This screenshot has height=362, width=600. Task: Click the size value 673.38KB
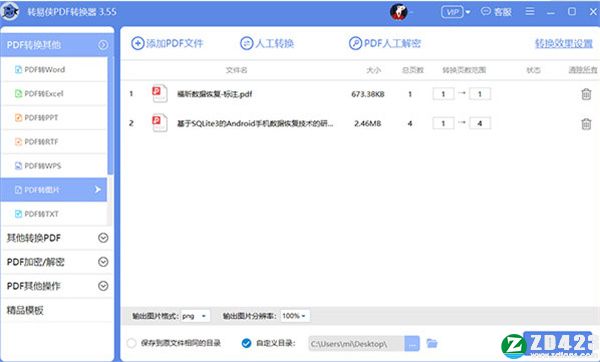point(368,94)
